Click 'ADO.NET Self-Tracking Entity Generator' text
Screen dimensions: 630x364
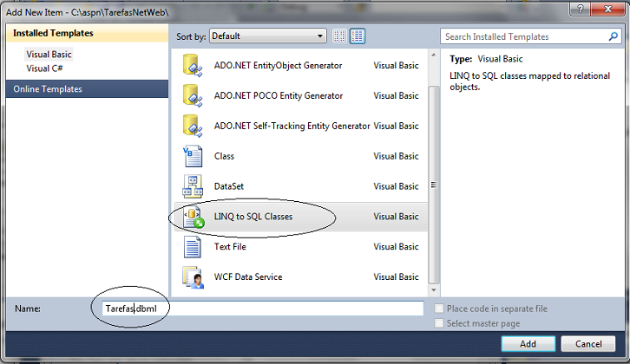tap(292, 126)
